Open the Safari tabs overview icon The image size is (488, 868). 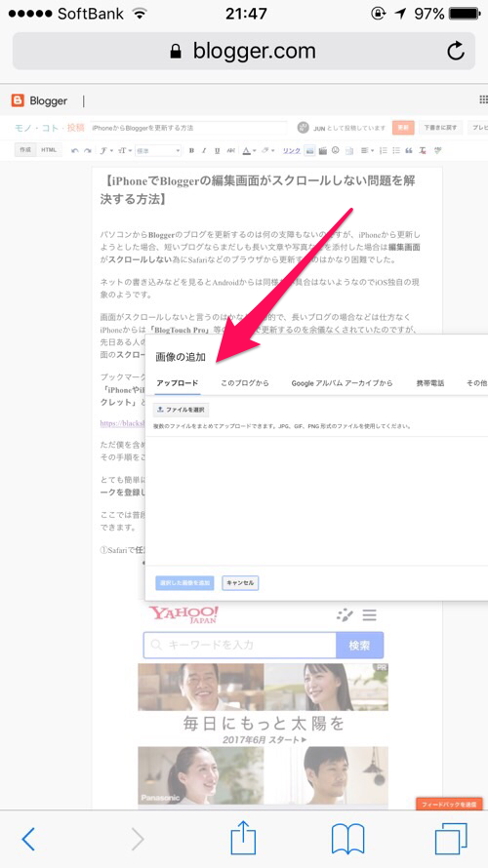pos(451,839)
